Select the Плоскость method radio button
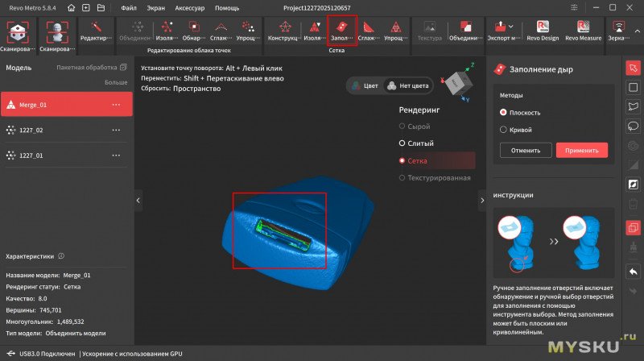This screenshot has height=361, width=644. (x=504, y=113)
